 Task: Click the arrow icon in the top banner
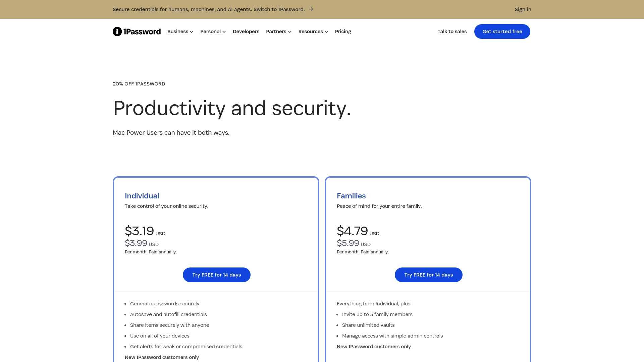(x=311, y=9)
